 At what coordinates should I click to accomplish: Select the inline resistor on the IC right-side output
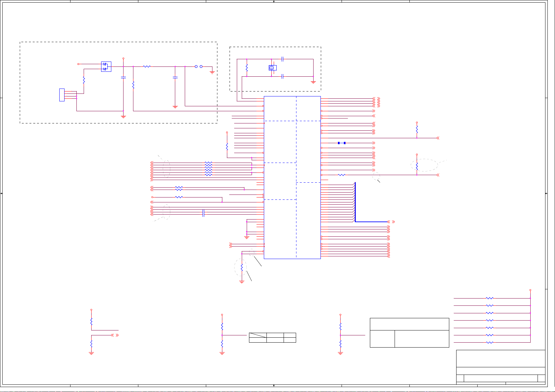(342, 175)
